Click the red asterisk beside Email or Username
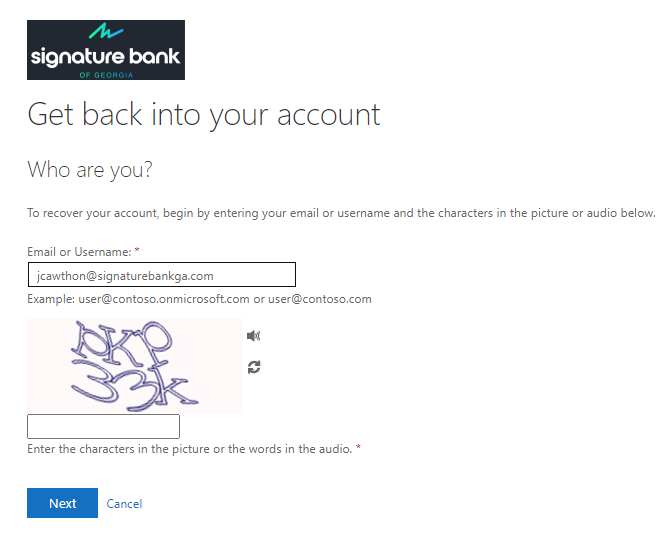This screenshot has width=672, height=542. coord(137,250)
